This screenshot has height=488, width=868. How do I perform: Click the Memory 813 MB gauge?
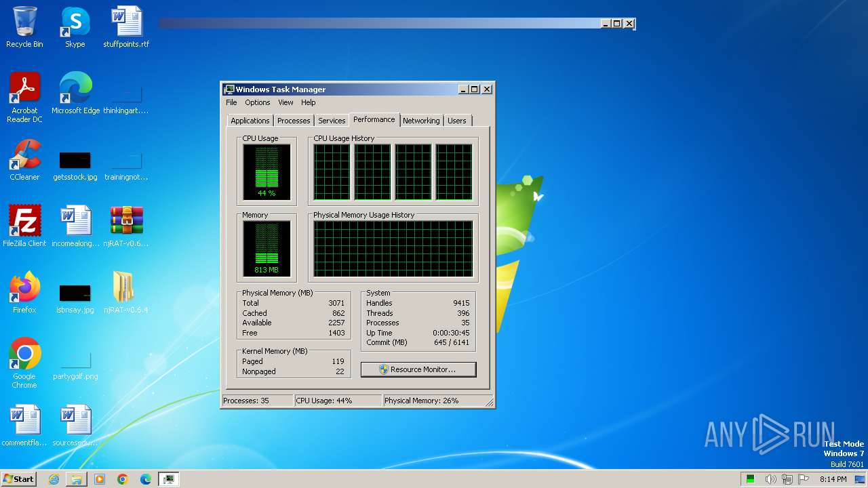[267, 249]
